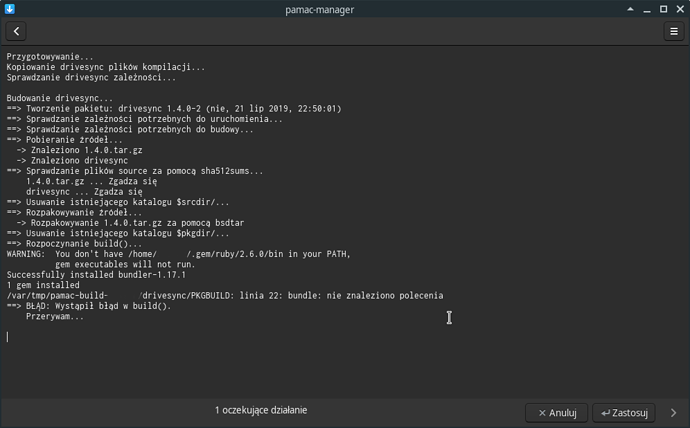Click the 'Znaleziono 1.4.0.tar.gz' line
The image size is (690, 428).
[79, 150]
